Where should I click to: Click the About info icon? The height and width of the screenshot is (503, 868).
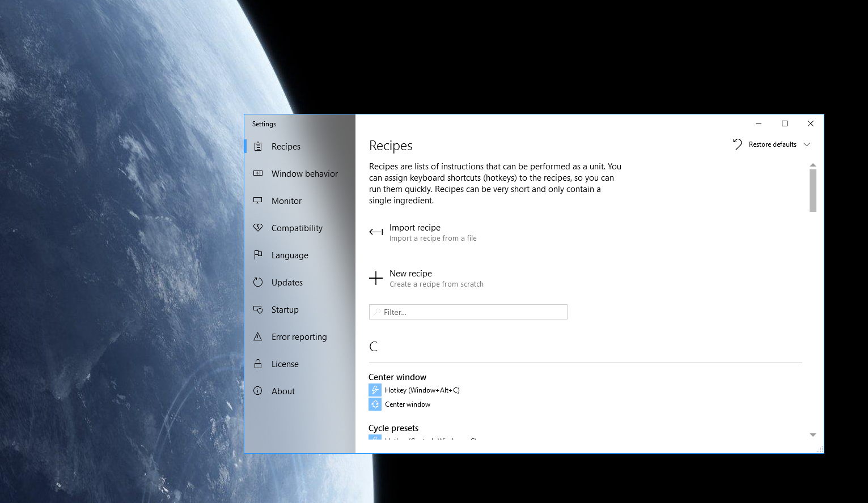[x=258, y=391]
